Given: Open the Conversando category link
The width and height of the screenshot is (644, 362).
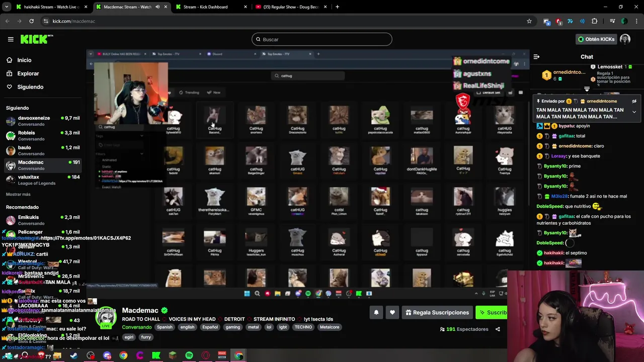Looking at the screenshot, I should point(137,327).
